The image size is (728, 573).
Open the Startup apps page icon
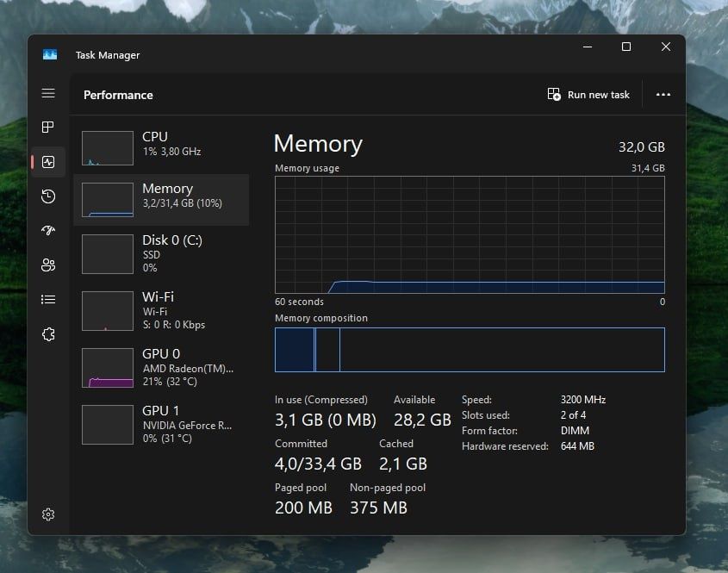pyautogui.click(x=48, y=230)
